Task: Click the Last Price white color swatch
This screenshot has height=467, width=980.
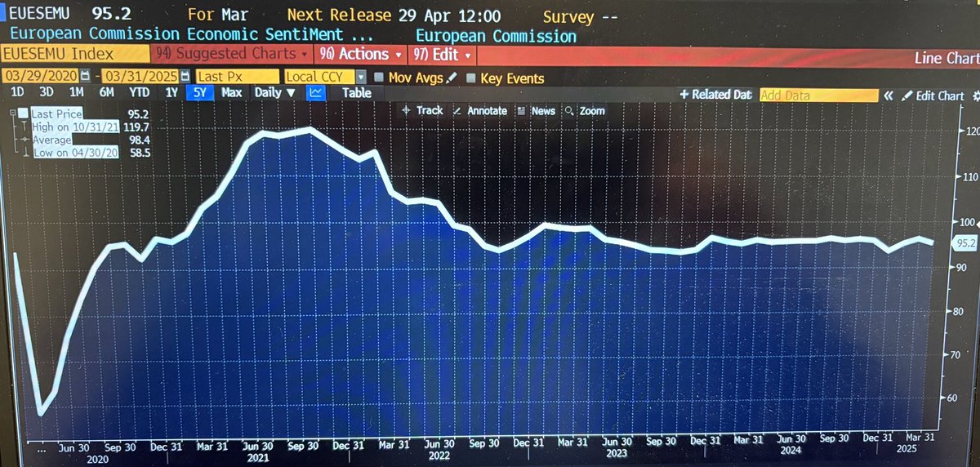Action: tap(22, 113)
